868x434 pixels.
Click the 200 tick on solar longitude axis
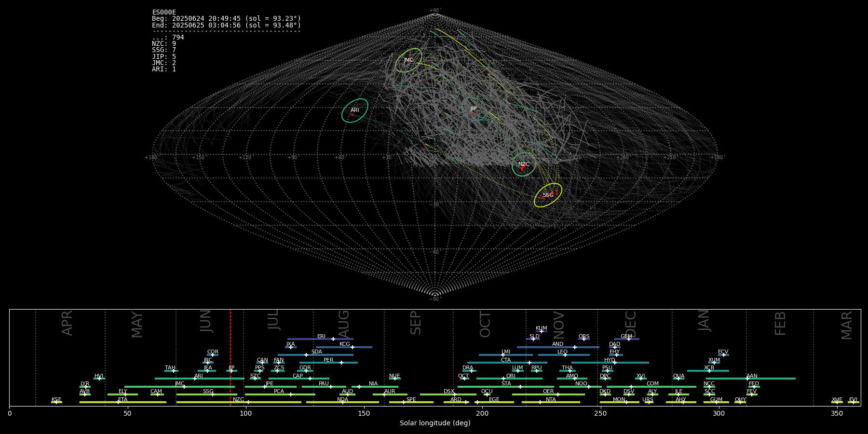click(482, 413)
